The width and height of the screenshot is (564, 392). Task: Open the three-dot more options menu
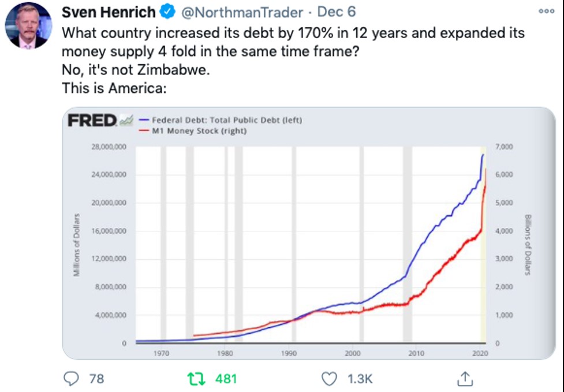pos(546,11)
